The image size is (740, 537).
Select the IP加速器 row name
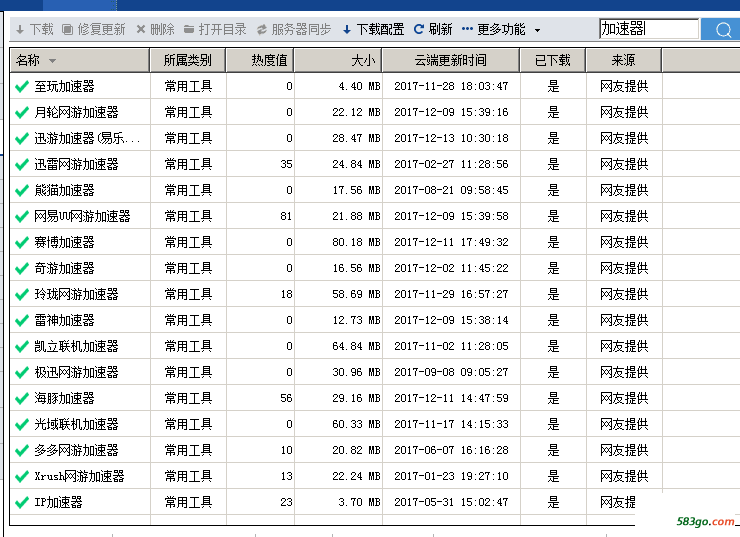coord(58,502)
